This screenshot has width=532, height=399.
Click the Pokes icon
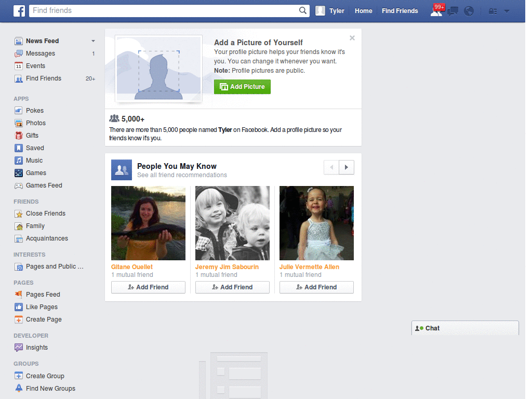tap(19, 111)
